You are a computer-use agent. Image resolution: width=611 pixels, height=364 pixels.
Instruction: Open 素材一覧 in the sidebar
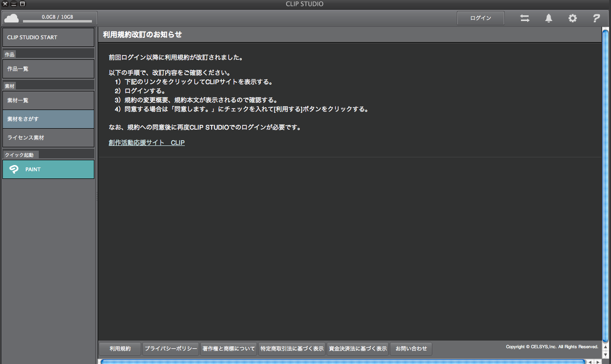[x=48, y=100]
